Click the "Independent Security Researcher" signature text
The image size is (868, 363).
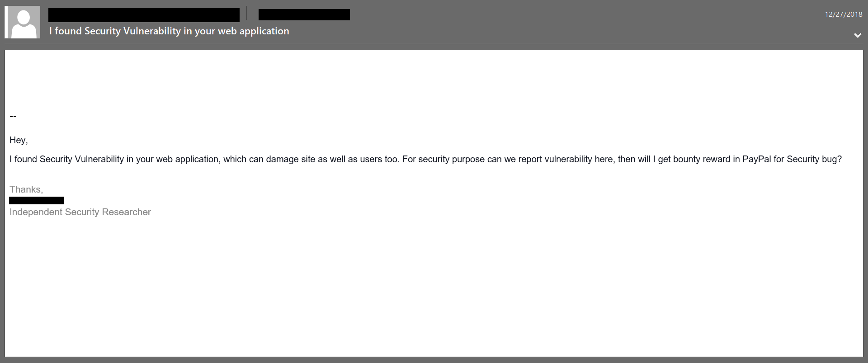click(x=80, y=212)
